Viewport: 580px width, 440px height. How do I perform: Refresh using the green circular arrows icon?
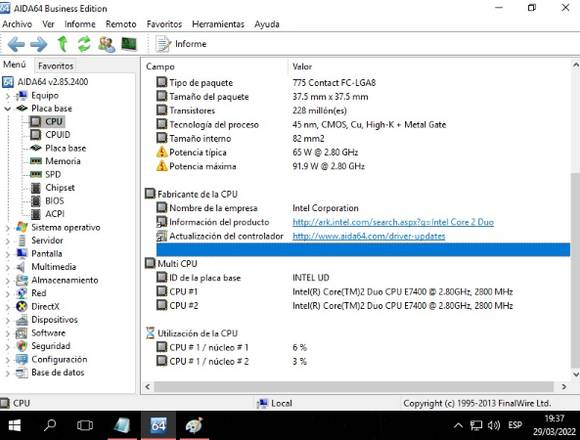84,44
